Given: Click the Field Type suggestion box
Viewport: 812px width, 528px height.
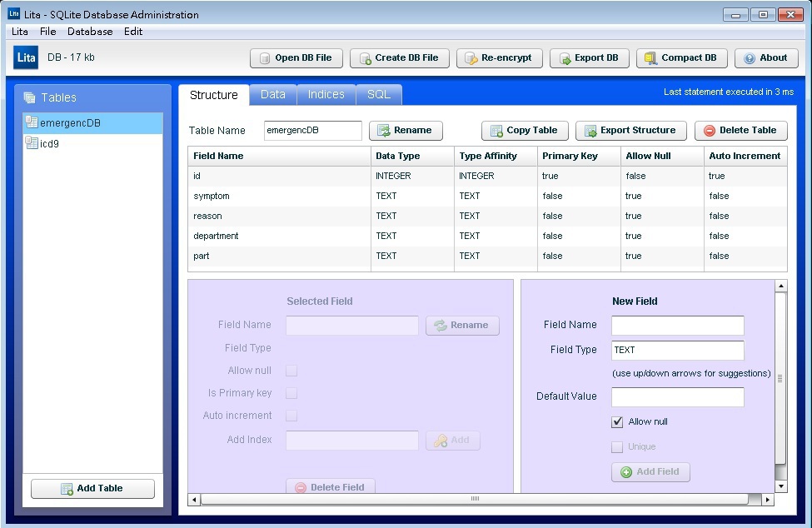Looking at the screenshot, I should (x=677, y=351).
